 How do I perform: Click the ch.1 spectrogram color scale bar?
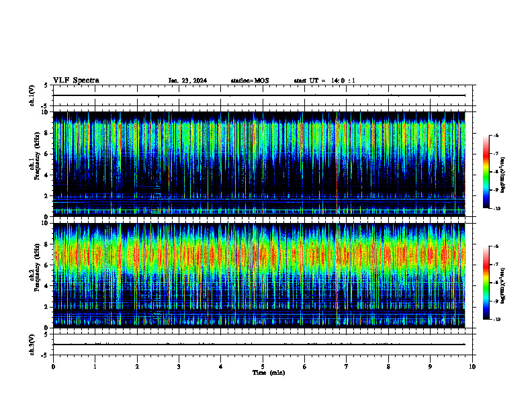pos(486,172)
